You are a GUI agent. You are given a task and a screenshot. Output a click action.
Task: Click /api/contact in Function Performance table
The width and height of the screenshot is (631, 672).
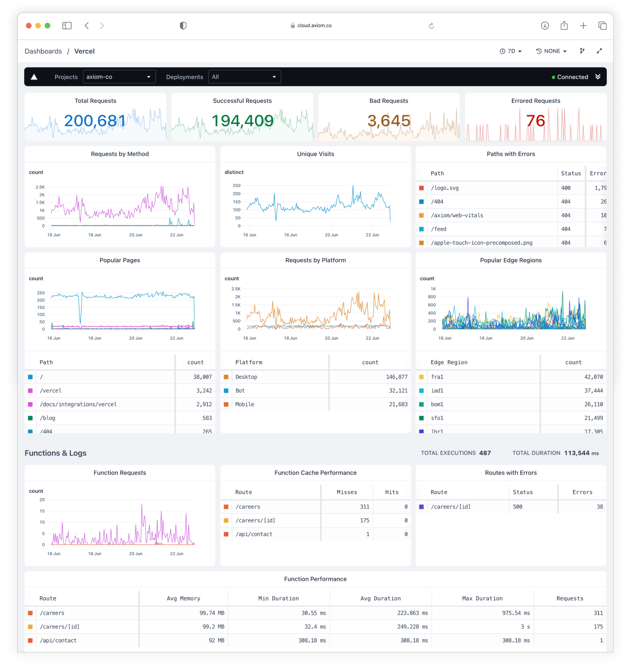coord(58,640)
